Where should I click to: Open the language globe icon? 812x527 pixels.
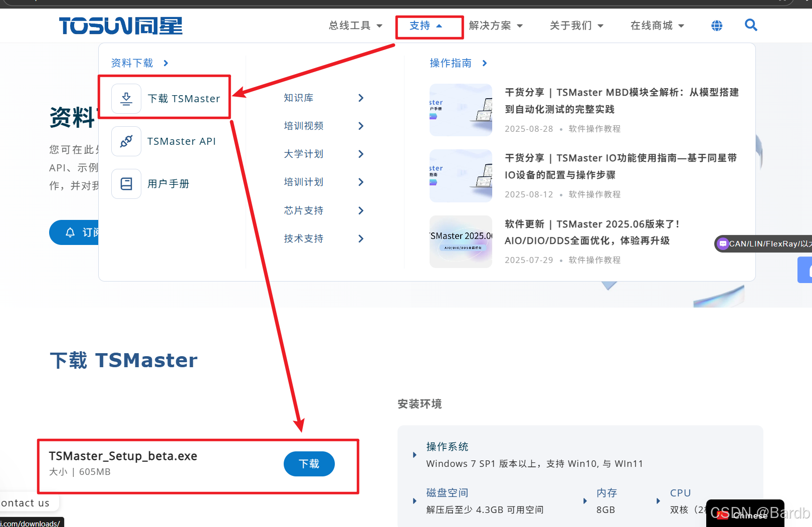(x=717, y=26)
